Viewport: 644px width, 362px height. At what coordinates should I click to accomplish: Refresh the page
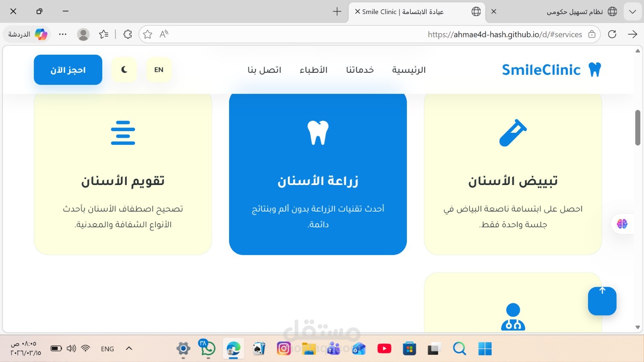pyautogui.click(x=612, y=34)
